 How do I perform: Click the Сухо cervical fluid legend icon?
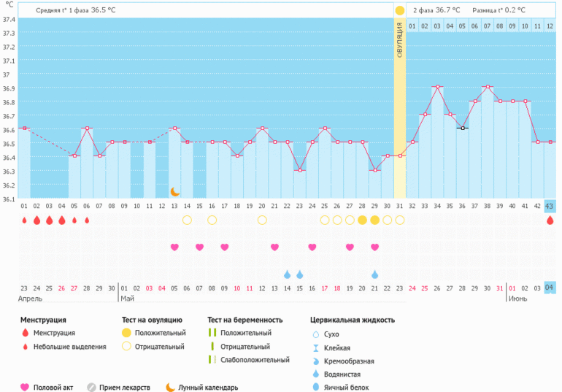click(316, 334)
